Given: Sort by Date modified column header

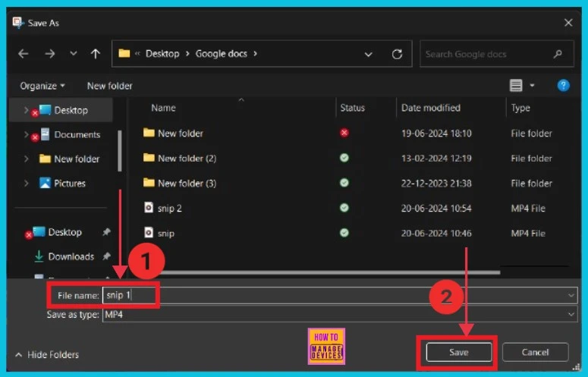Looking at the screenshot, I should pyautogui.click(x=430, y=108).
